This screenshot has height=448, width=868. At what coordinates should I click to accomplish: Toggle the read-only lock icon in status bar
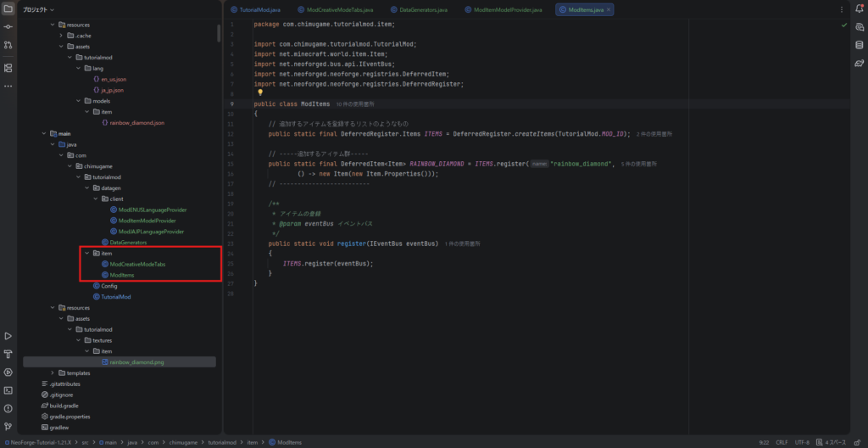[x=859, y=442]
